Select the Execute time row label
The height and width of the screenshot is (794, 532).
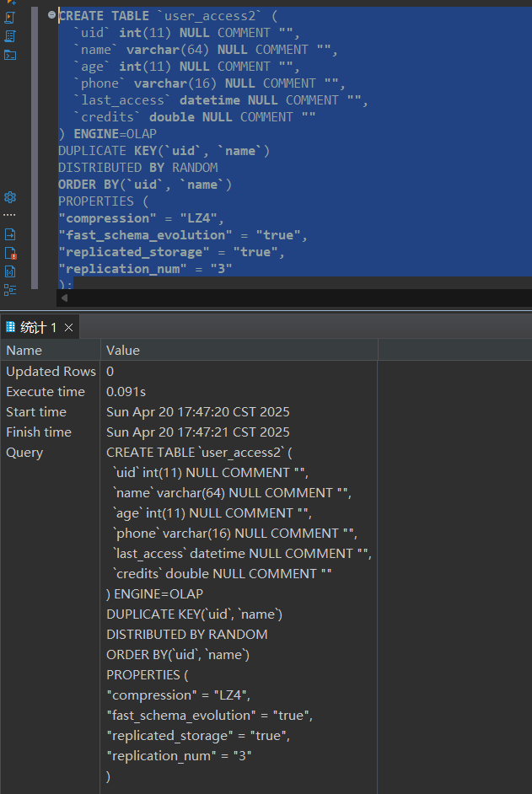(46, 391)
